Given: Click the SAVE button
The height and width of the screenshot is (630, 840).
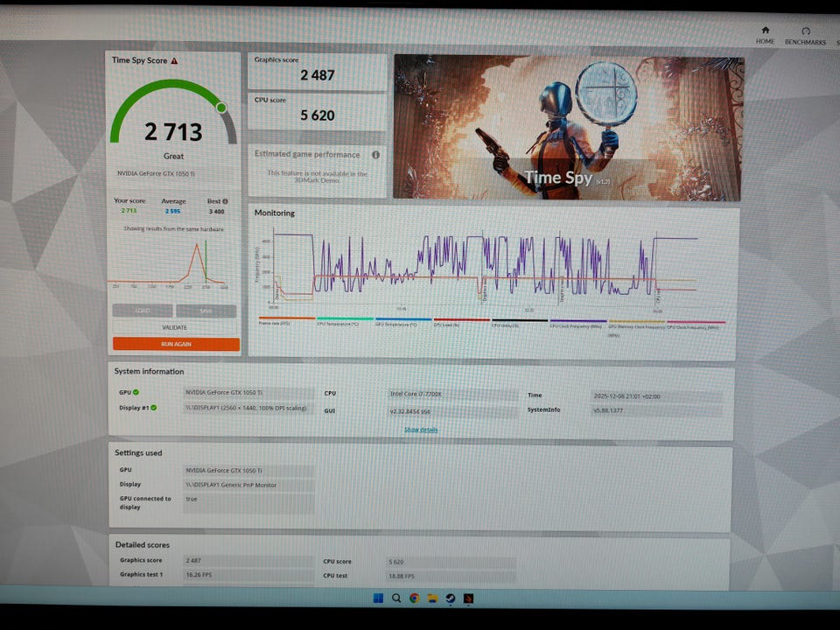Looking at the screenshot, I should click(206, 311).
